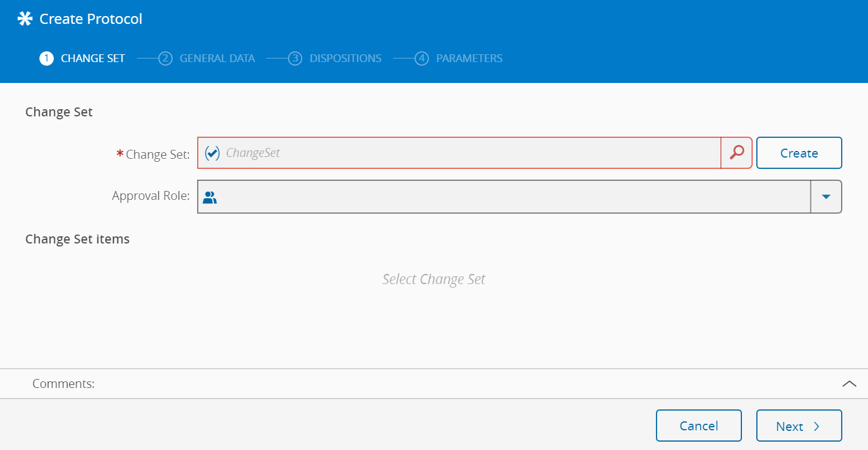The width and height of the screenshot is (868, 450).
Task: Switch to the DISPOSITIONS step
Action: coord(345,58)
